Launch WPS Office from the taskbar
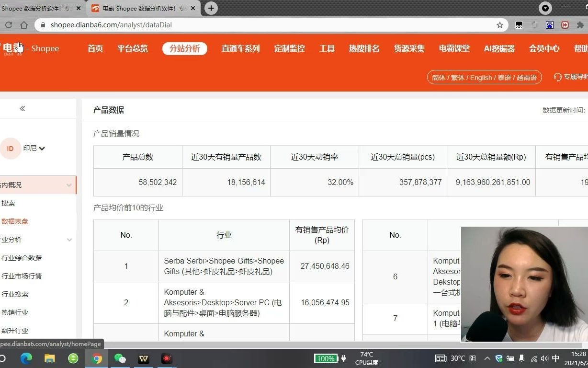588x368 pixels. pos(143,358)
